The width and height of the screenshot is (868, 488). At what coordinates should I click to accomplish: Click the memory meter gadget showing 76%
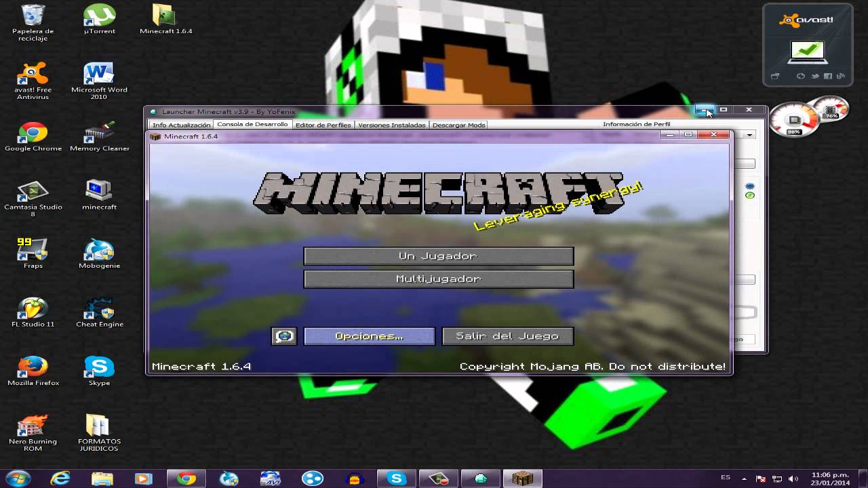(831, 109)
